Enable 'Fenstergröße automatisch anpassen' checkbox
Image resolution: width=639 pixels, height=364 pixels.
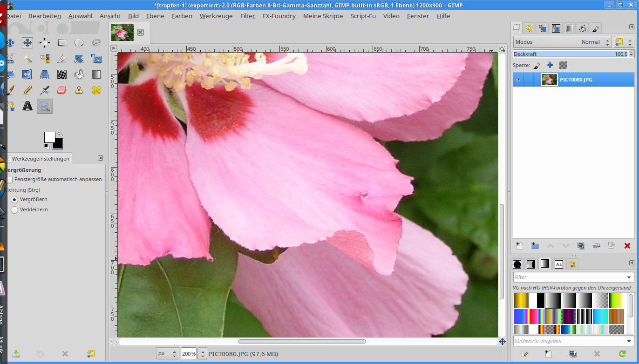(x=10, y=179)
